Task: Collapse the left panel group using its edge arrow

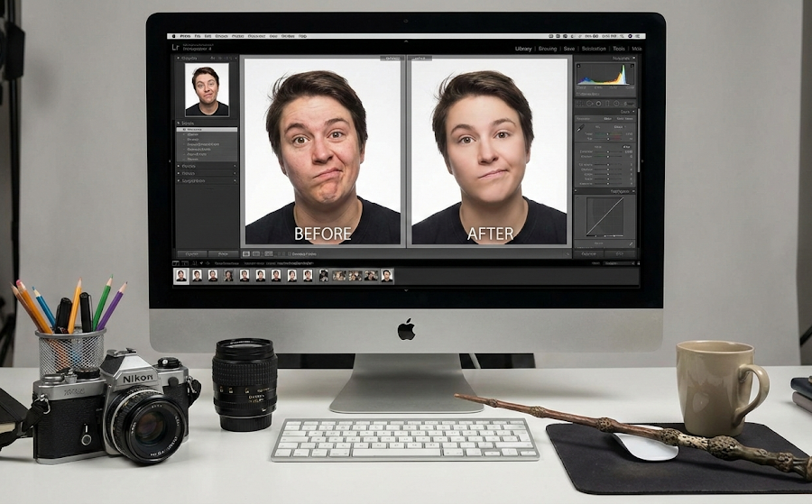Action: [x=171, y=160]
